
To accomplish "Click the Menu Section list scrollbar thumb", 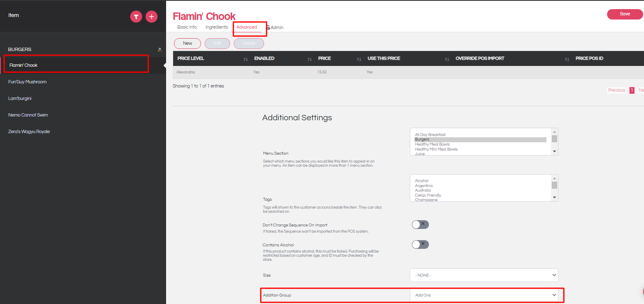I will coord(554,139).
